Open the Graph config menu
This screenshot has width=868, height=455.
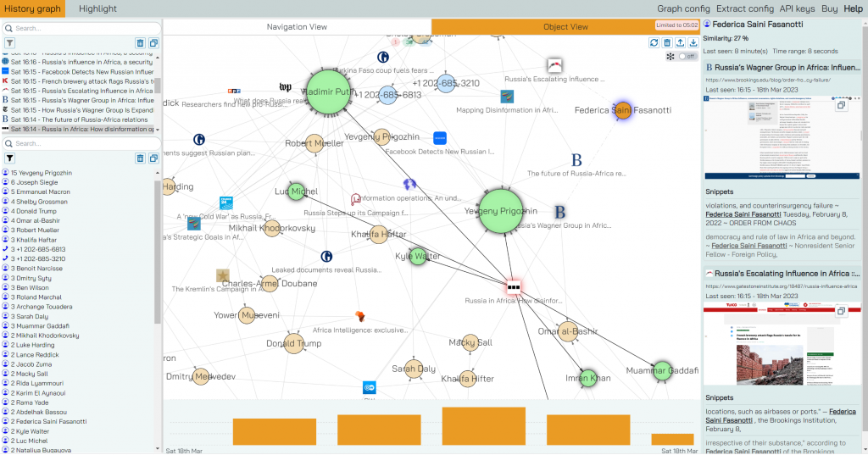(x=683, y=8)
